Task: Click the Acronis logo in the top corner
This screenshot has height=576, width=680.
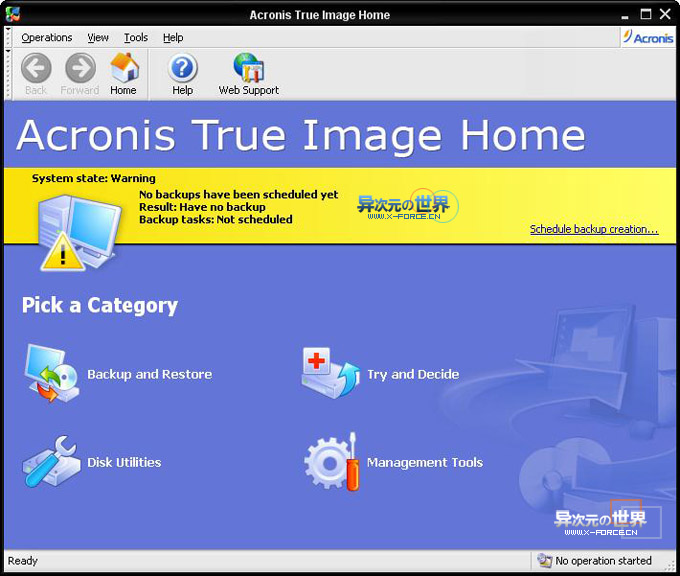Action: tap(648, 37)
